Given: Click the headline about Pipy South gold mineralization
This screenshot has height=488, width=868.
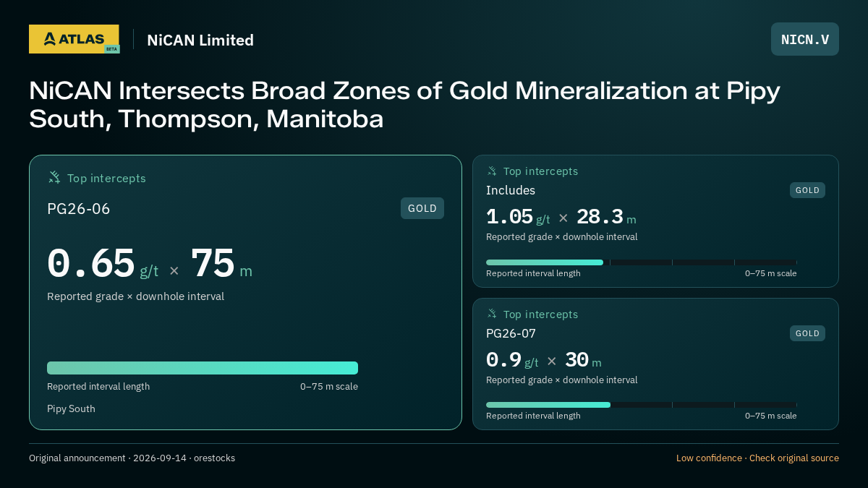Looking at the screenshot, I should [x=404, y=105].
